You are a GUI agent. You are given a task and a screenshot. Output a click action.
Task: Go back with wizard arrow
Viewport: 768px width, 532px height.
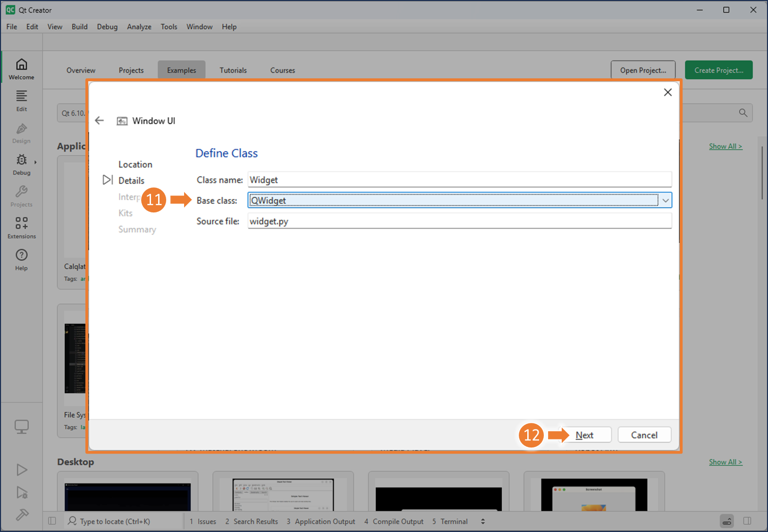click(99, 120)
